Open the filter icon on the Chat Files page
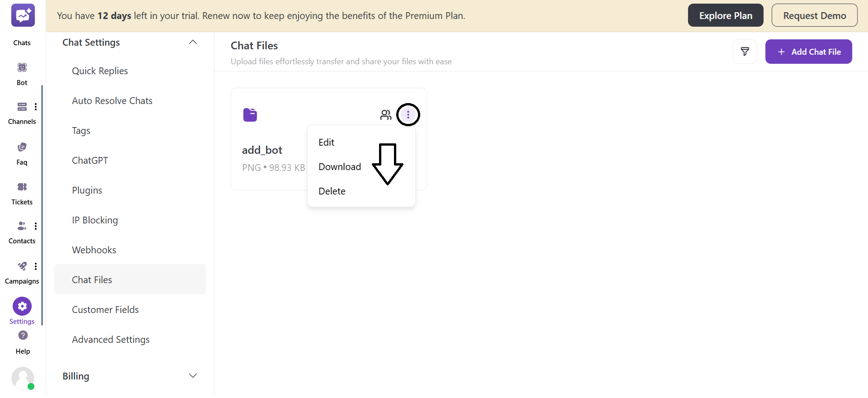868x398 pixels. [745, 51]
